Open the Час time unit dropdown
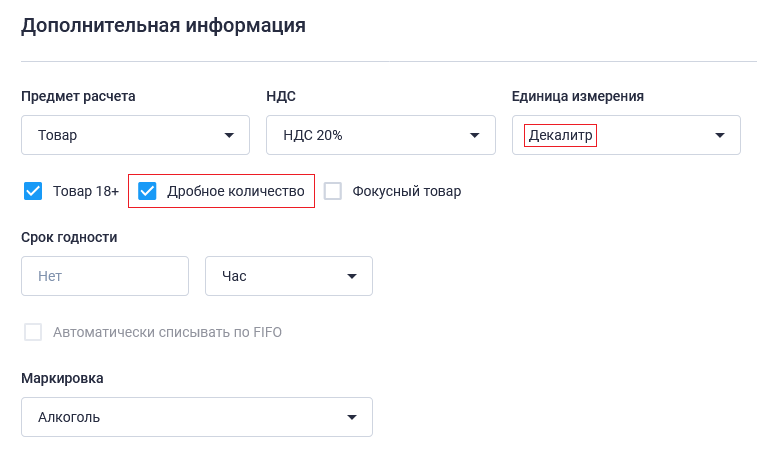Screen dimensions: 757x449 [289, 276]
